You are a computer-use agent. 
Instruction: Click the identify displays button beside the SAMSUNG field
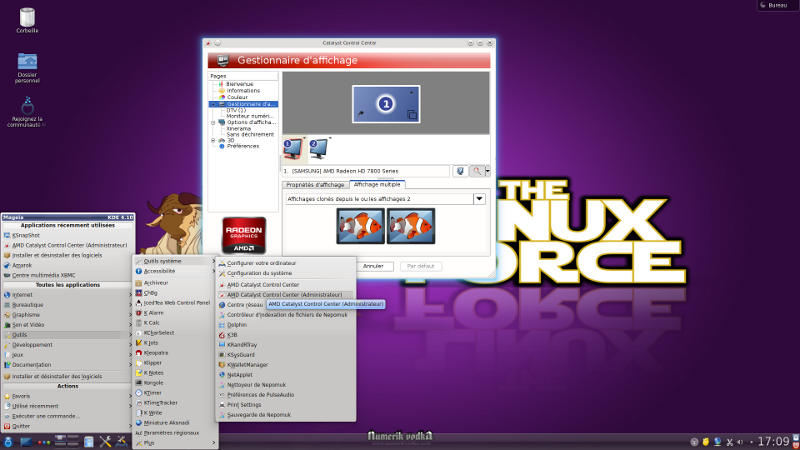pos(460,171)
